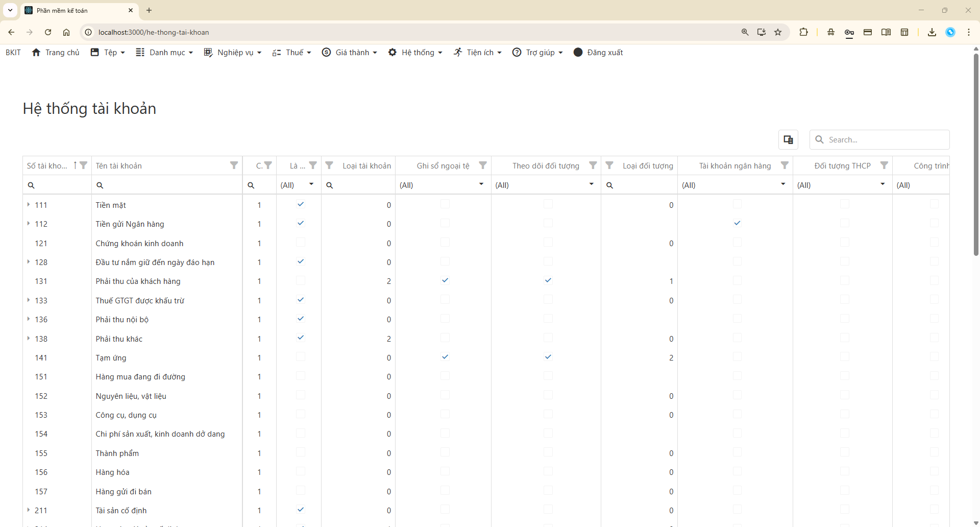Open the browser downloads icon
This screenshot has width=980, height=527.
click(x=932, y=32)
